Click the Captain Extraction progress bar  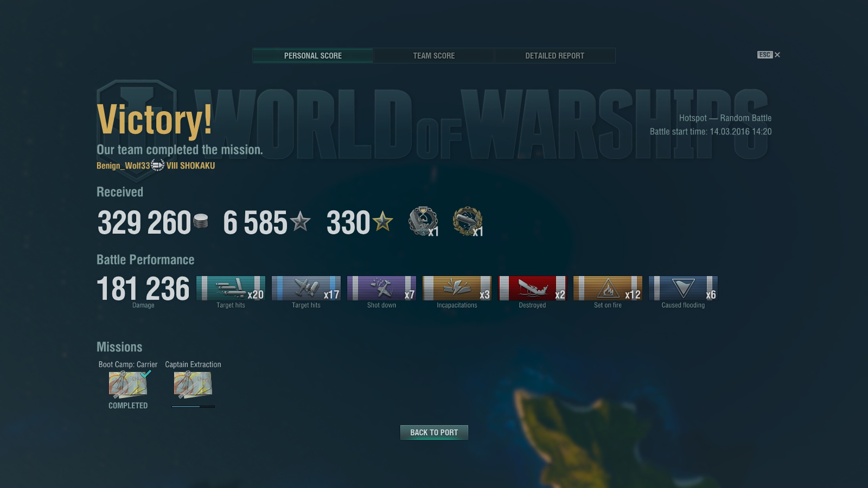click(x=193, y=406)
